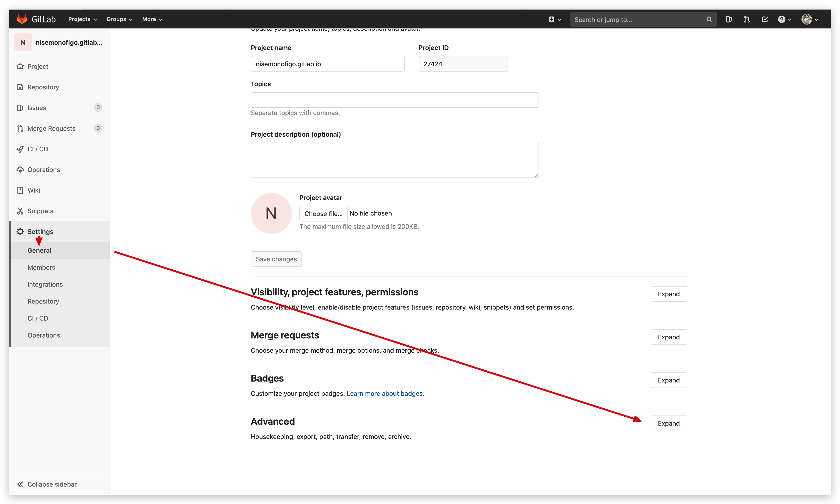Click the Snippets scissors icon
Viewport: 840px width, 504px height.
[x=20, y=211]
